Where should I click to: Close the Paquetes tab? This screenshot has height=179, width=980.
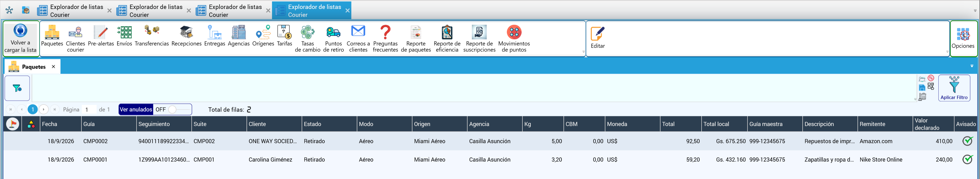pos(53,67)
